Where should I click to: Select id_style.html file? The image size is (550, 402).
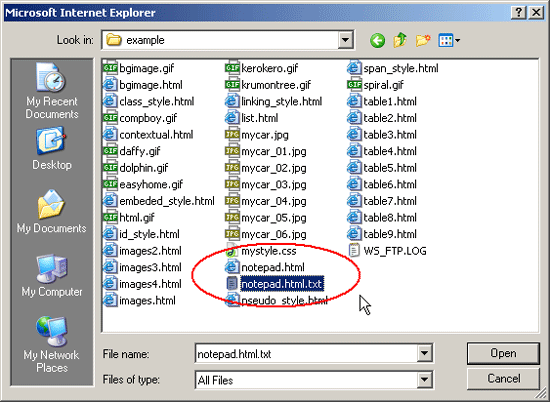141,234
